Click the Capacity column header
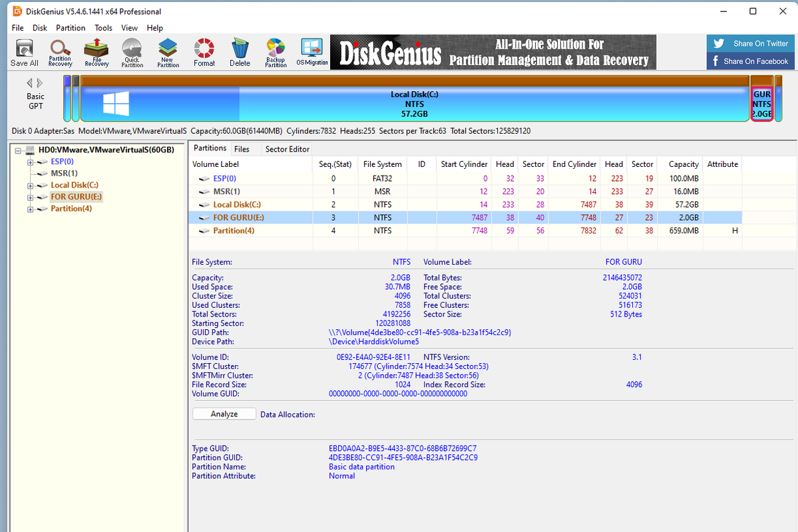798x532 pixels. 680,164
